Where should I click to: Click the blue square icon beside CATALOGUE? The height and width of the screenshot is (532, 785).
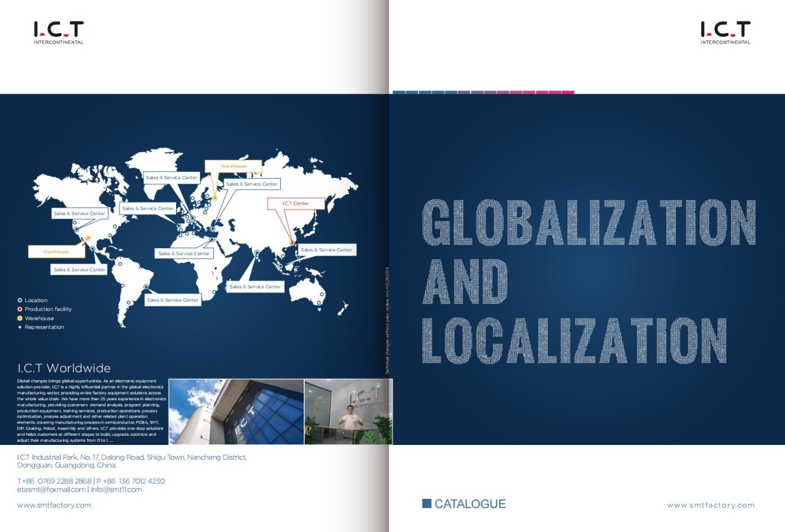pyautogui.click(x=426, y=504)
